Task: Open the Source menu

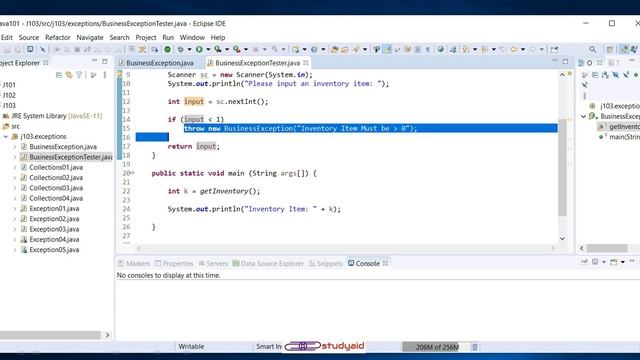Action: pos(29,38)
